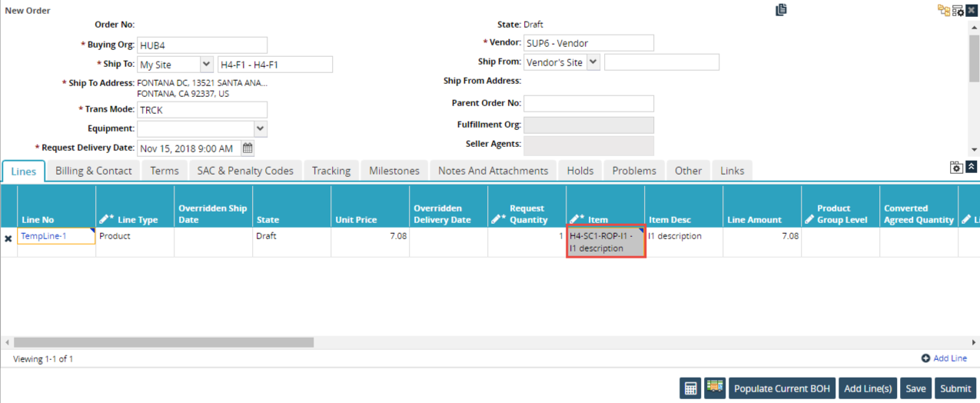Click the Fulfillment Org field

(589, 125)
